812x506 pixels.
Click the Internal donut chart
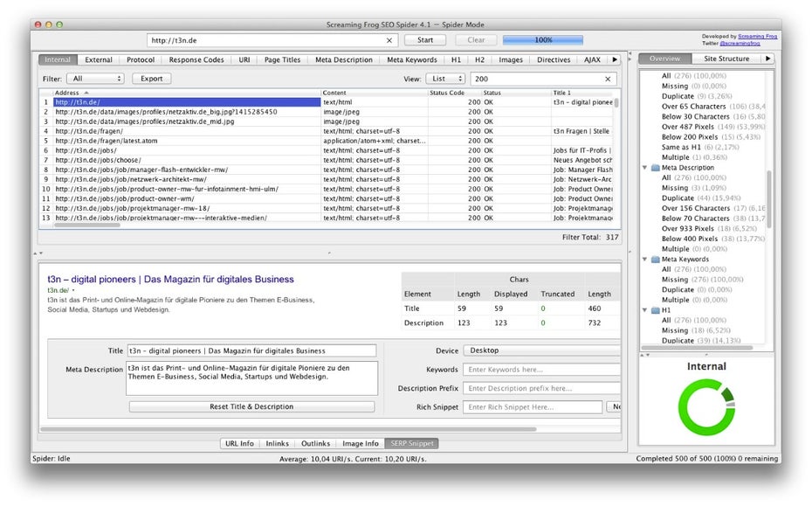click(706, 407)
